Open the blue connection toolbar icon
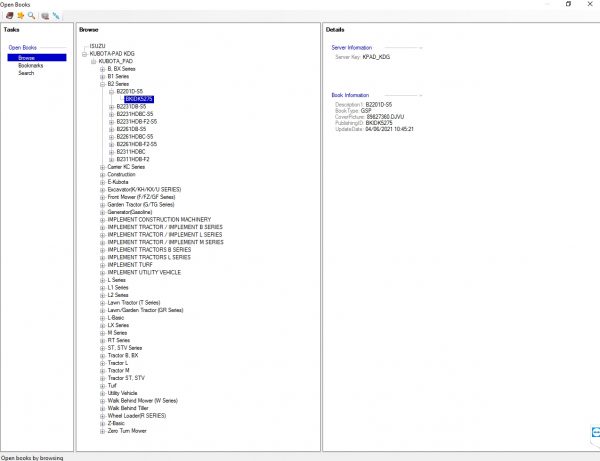600x461 pixels. click(x=56, y=16)
